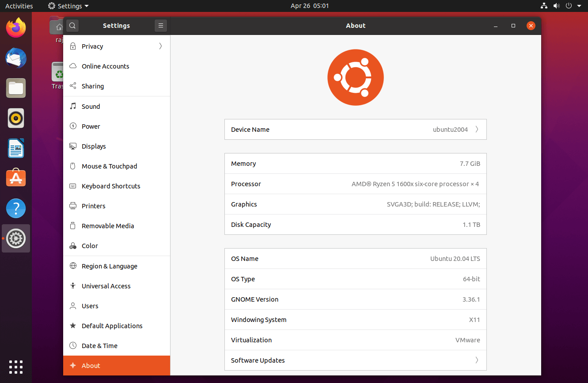Select the Sound settings label

pyautogui.click(x=91, y=107)
